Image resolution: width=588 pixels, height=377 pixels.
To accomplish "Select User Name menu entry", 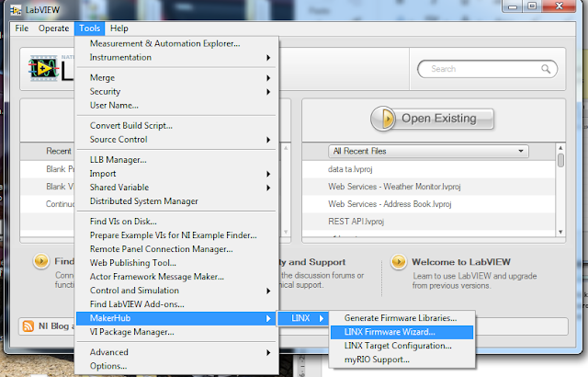I will pos(176,106).
